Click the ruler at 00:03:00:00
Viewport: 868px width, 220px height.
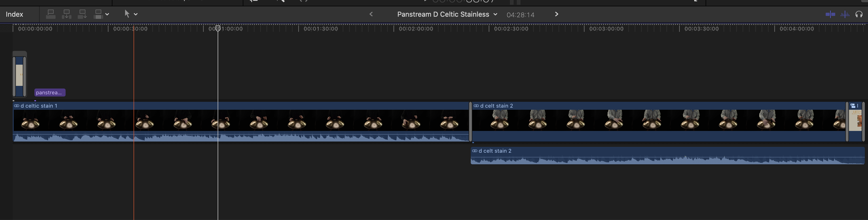click(606, 29)
